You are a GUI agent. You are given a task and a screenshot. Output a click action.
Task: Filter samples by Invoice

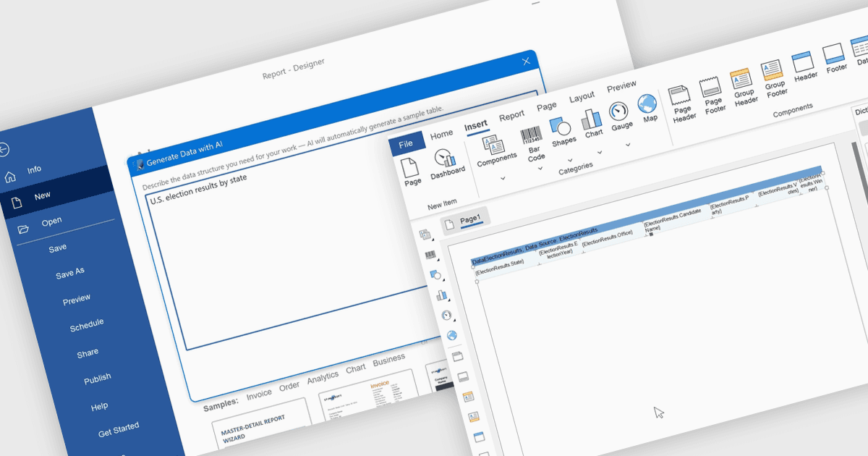point(259,393)
